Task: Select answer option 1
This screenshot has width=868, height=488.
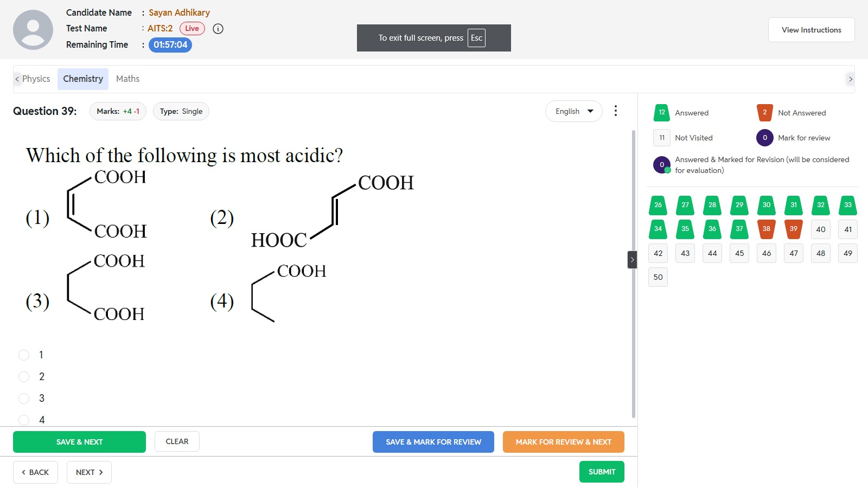Action: [24, 355]
